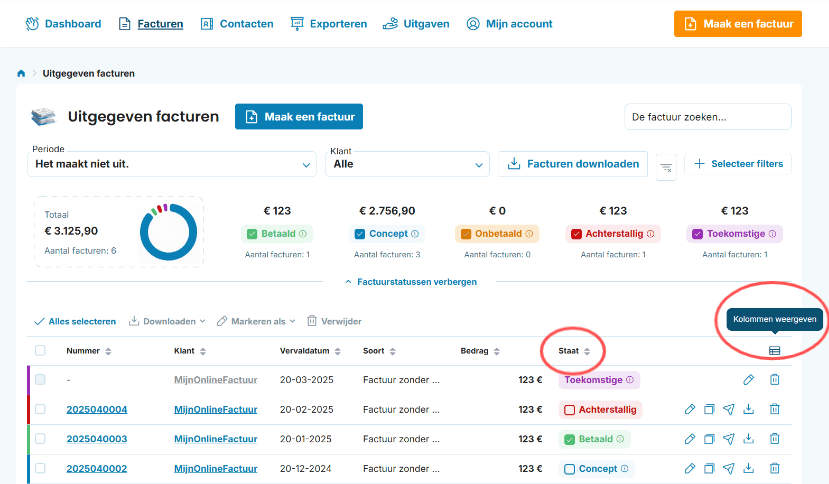Toggle the Betaald status filter checkbox
The height and width of the screenshot is (484, 829).
click(252, 234)
